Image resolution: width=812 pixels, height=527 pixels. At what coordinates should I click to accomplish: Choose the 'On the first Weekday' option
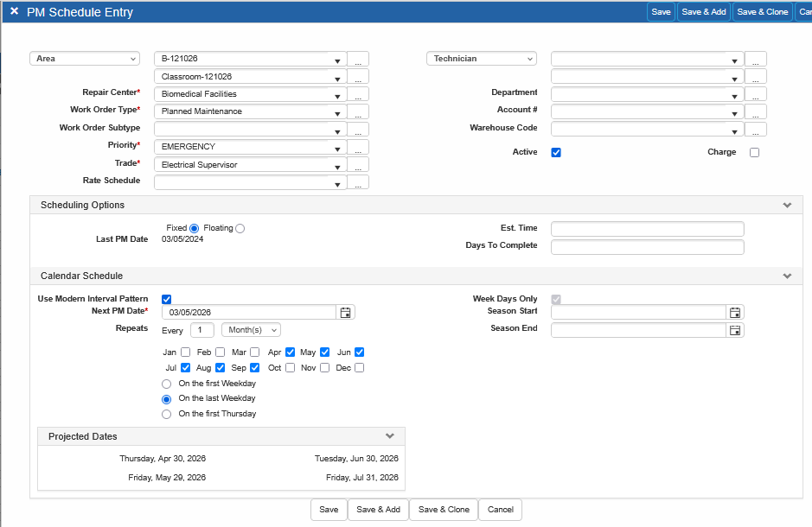point(167,384)
